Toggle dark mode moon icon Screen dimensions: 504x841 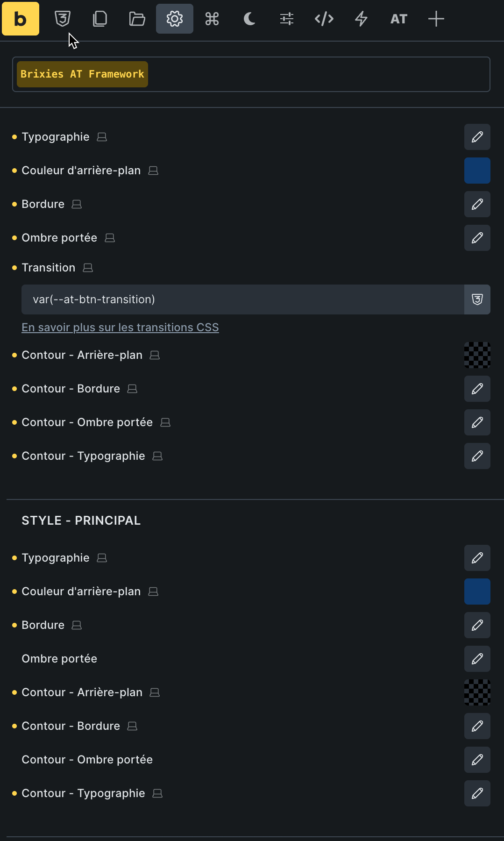pos(249,19)
